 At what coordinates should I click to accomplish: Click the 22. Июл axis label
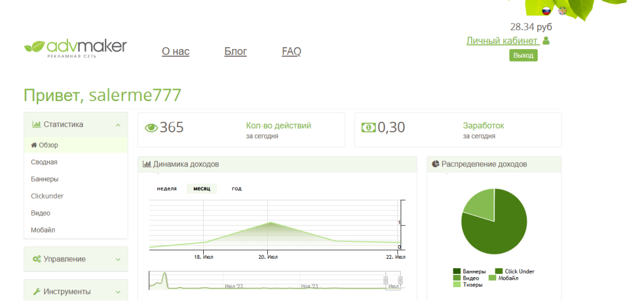[396, 257]
